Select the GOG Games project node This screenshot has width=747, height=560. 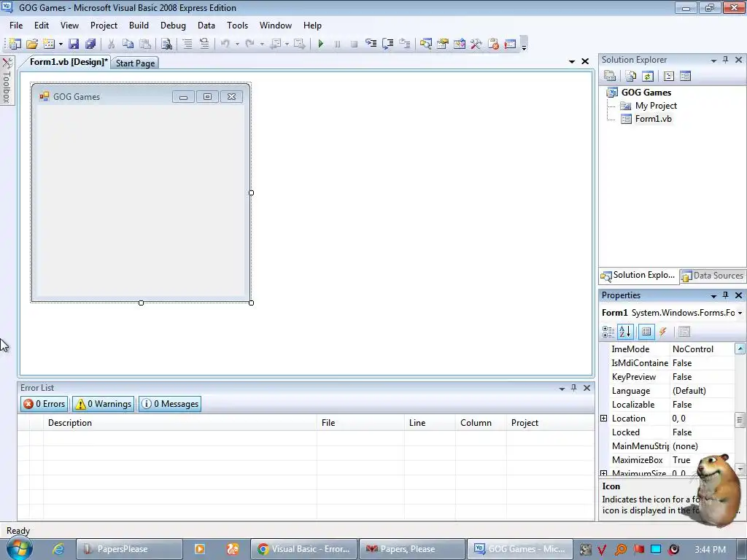click(646, 93)
